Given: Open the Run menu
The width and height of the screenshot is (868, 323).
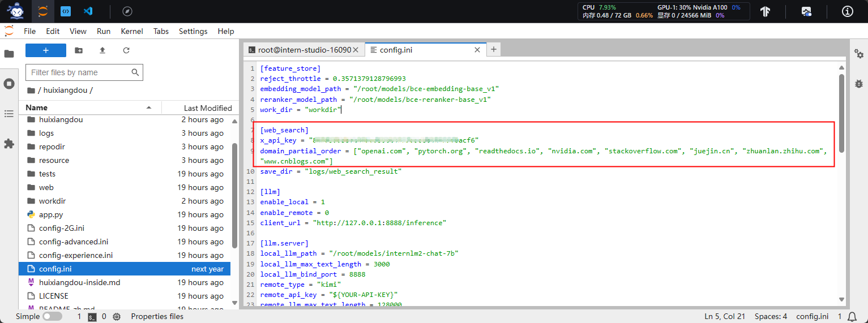Looking at the screenshot, I should pos(104,31).
